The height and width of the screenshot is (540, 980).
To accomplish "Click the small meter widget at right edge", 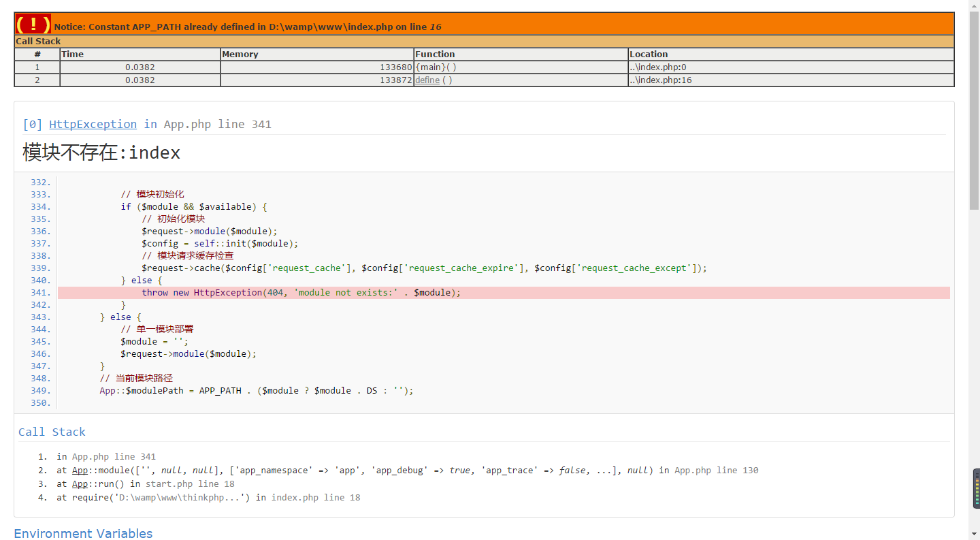I will coord(976,488).
